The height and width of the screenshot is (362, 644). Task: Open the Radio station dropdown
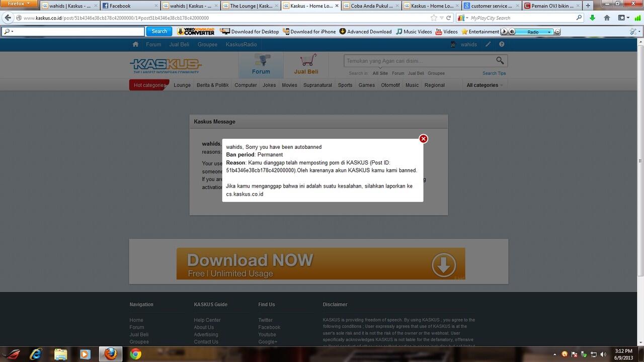549,32
